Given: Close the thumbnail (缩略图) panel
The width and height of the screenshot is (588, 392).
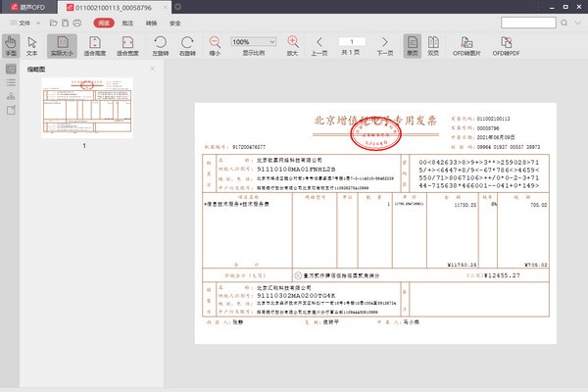Looking at the screenshot, I should point(152,69).
